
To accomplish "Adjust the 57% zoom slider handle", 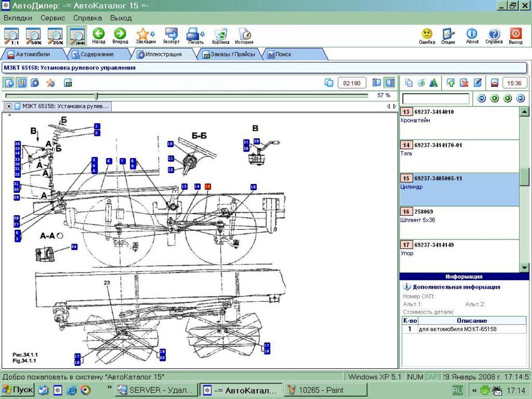I will (x=97, y=96).
